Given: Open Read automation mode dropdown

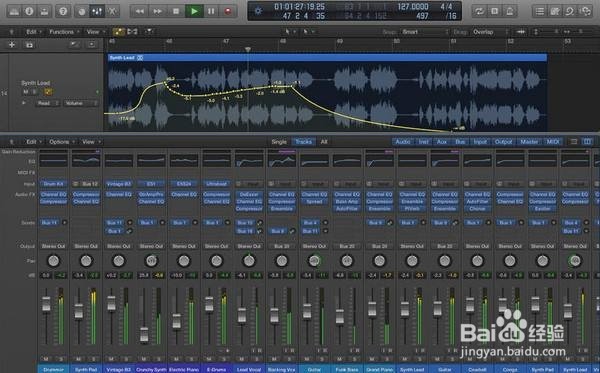Looking at the screenshot, I should coord(47,103).
